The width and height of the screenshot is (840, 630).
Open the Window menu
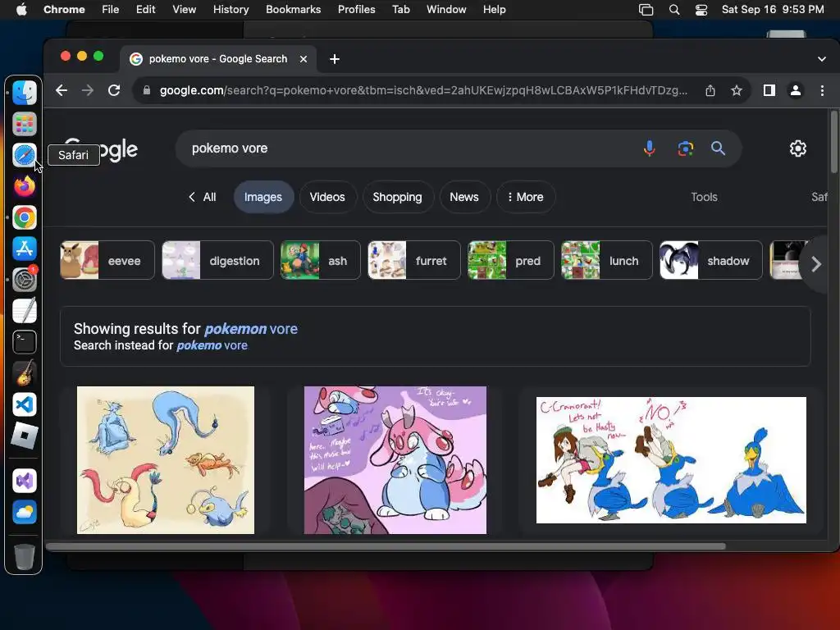[446, 10]
